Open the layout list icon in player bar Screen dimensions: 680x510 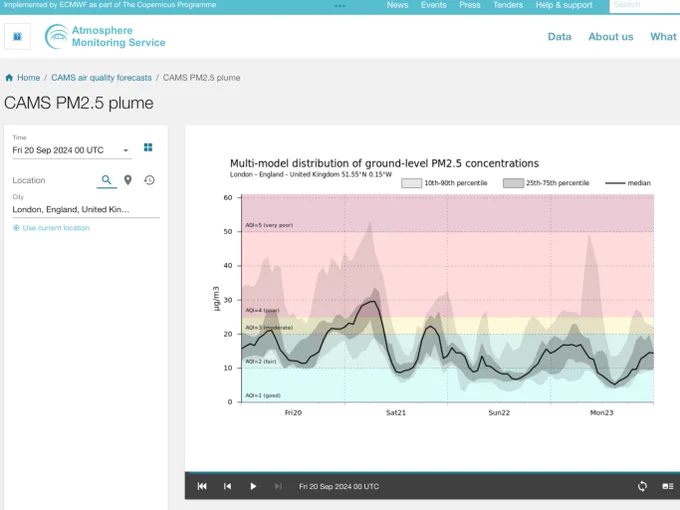668,486
